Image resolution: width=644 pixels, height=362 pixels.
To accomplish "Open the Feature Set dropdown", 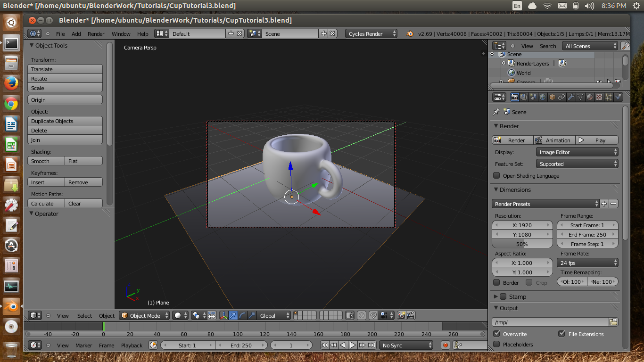I will click(x=577, y=164).
